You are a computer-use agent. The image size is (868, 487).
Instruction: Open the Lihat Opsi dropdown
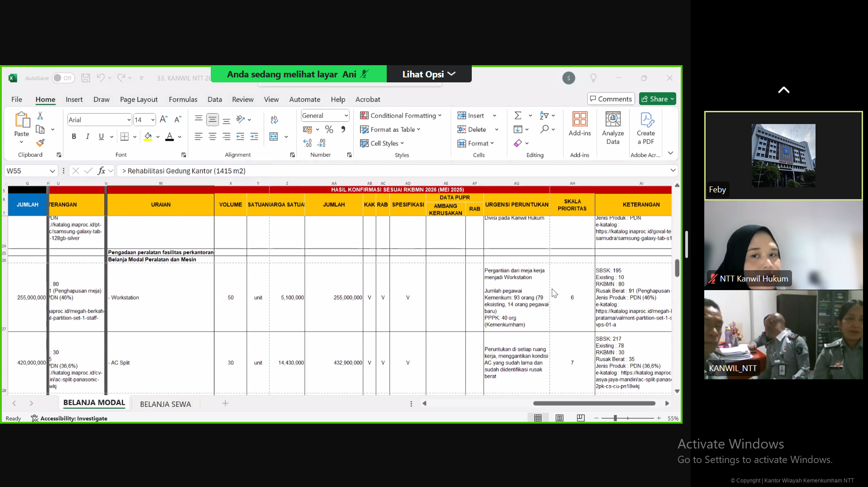click(x=428, y=74)
